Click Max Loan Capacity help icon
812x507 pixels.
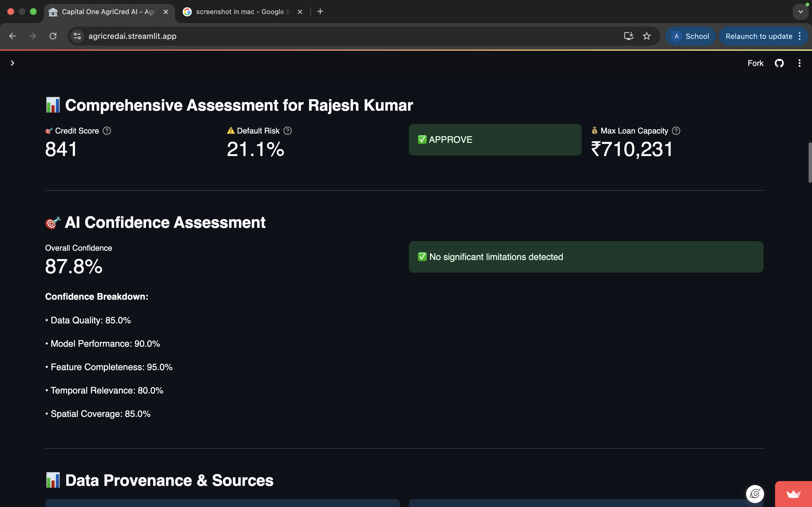(x=676, y=131)
